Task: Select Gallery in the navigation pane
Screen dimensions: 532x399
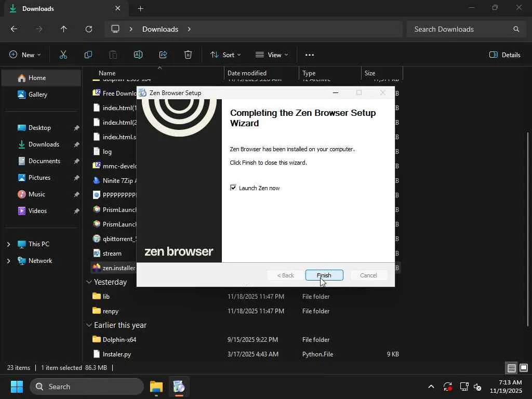Action: pyautogui.click(x=42, y=95)
